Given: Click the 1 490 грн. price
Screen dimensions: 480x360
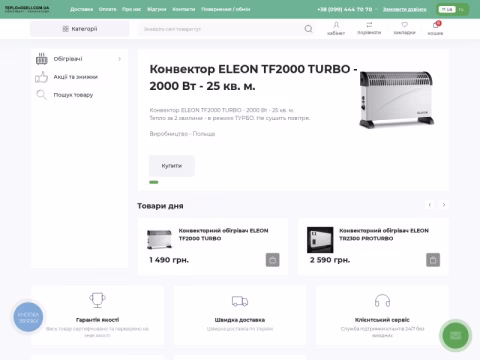Looking at the screenshot, I should point(169,260).
